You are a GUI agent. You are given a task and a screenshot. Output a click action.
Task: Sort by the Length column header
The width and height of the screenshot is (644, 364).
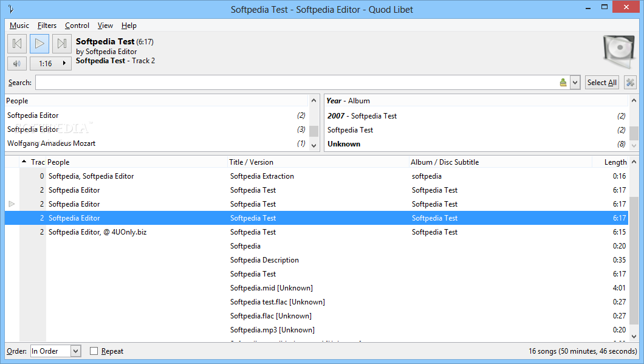tap(611, 162)
